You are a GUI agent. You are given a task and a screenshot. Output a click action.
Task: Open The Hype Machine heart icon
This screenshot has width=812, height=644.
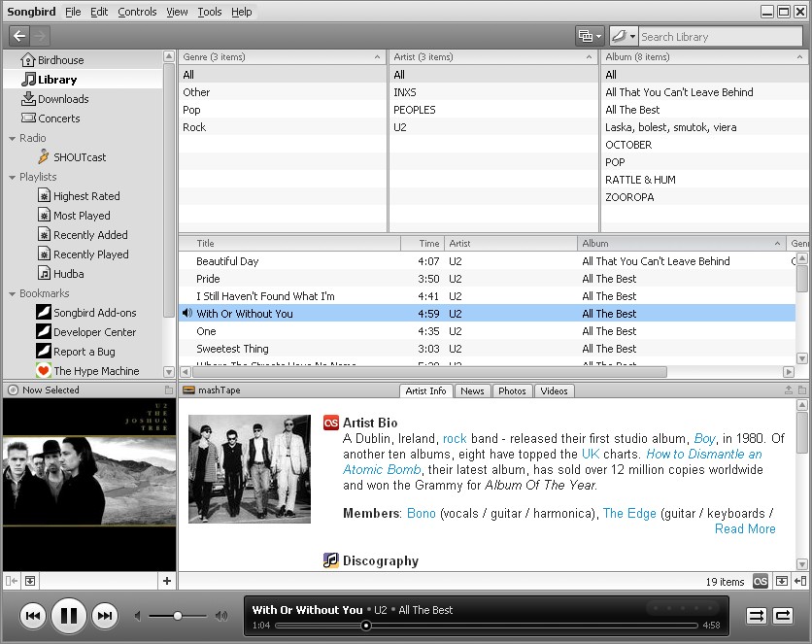pyautogui.click(x=44, y=371)
